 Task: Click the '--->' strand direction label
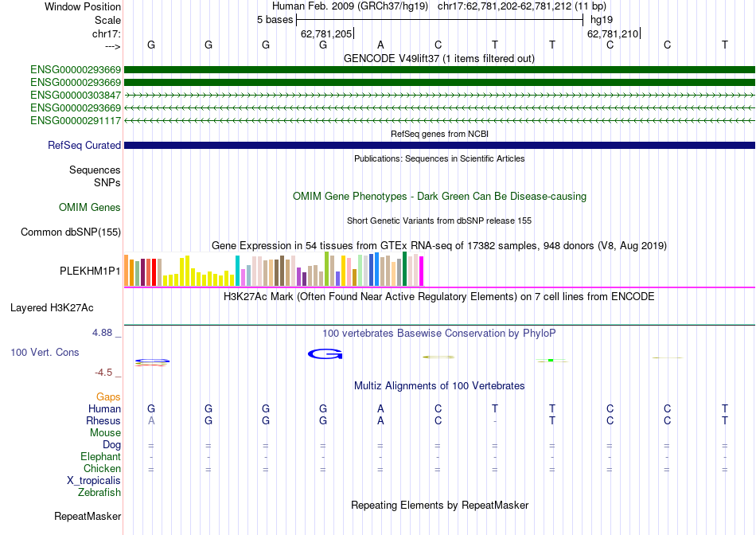click(x=113, y=46)
